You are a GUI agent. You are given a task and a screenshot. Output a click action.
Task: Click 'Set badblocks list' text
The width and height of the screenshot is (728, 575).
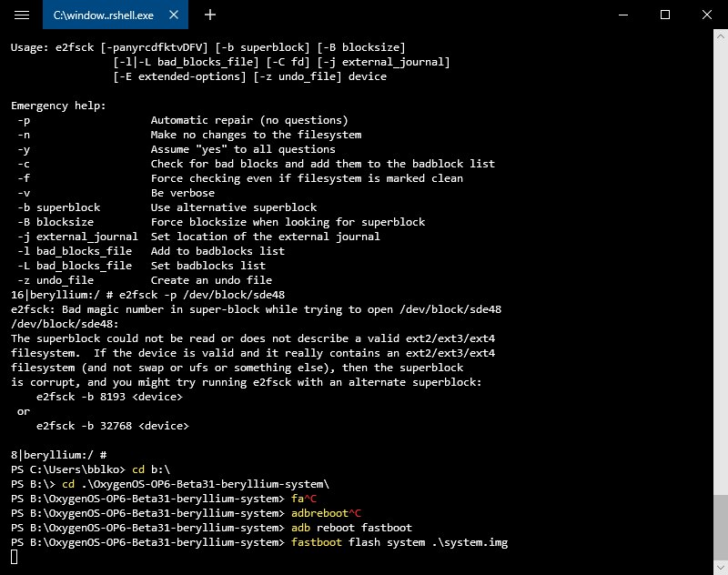pos(208,266)
